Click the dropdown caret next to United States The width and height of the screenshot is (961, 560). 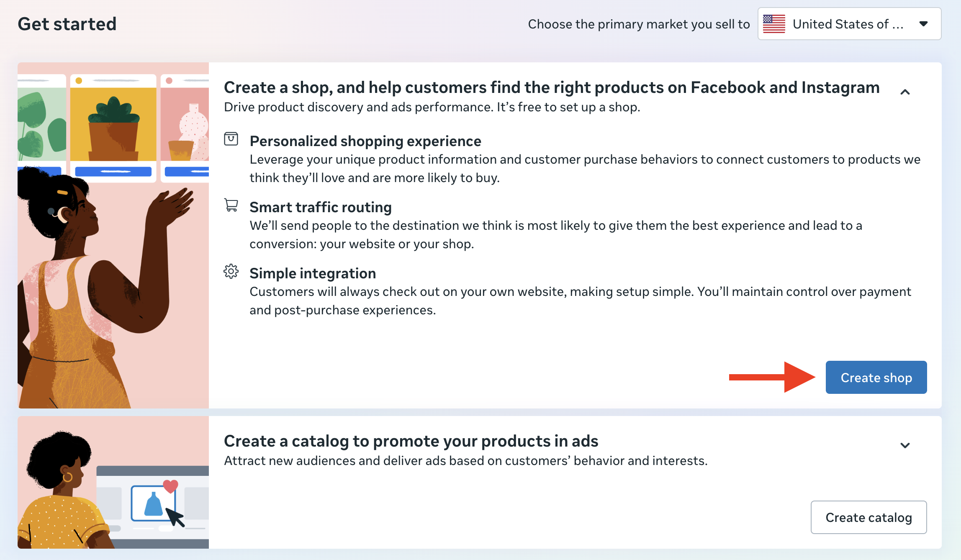(x=923, y=24)
